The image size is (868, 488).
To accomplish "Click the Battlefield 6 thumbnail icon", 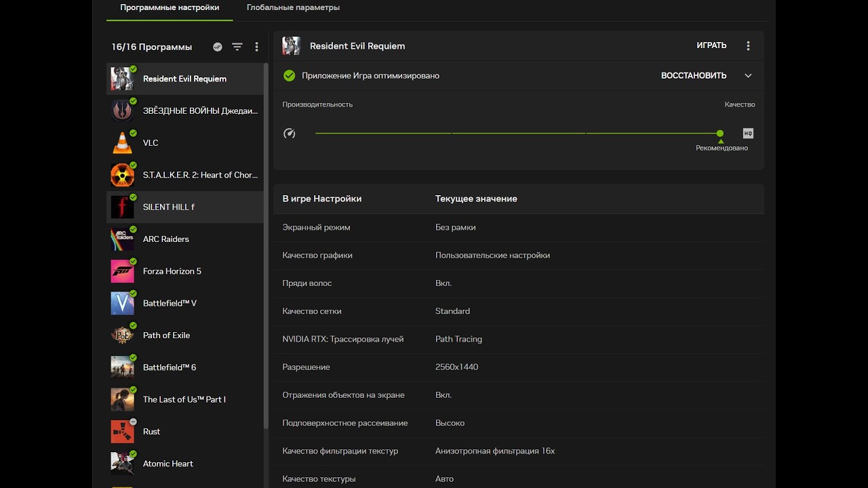I will (x=123, y=367).
